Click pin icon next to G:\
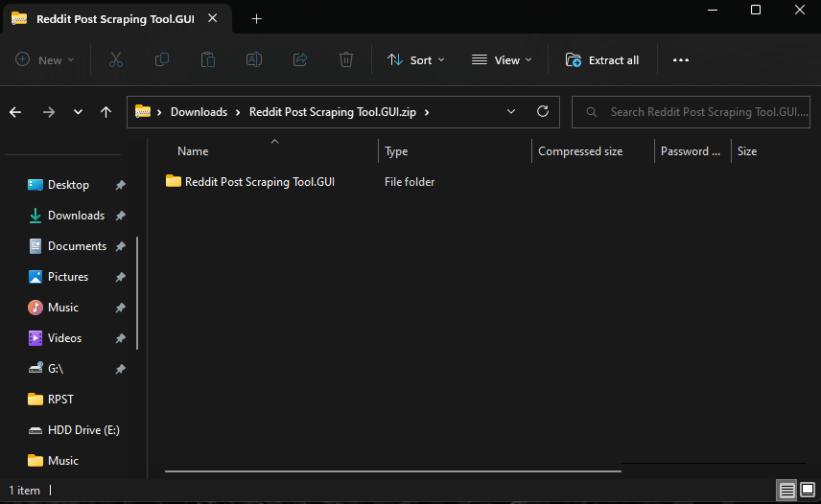 tap(121, 369)
